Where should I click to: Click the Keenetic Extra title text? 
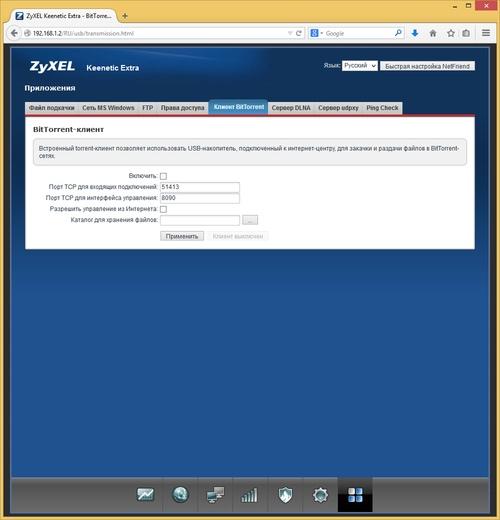tap(113, 68)
